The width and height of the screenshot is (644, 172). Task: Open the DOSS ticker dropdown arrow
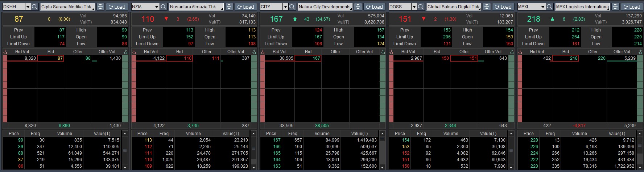click(x=414, y=7)
